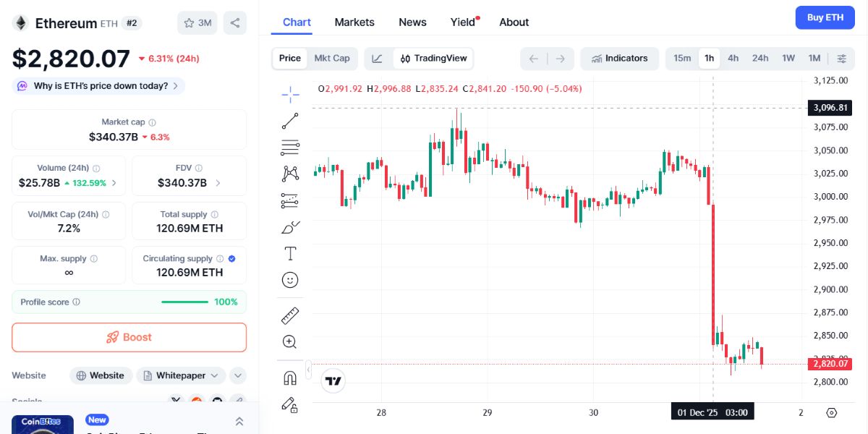This screenshot has width=868, height=434.
Task: Select the pattern drawing tool
Action: tap(290, 174)
